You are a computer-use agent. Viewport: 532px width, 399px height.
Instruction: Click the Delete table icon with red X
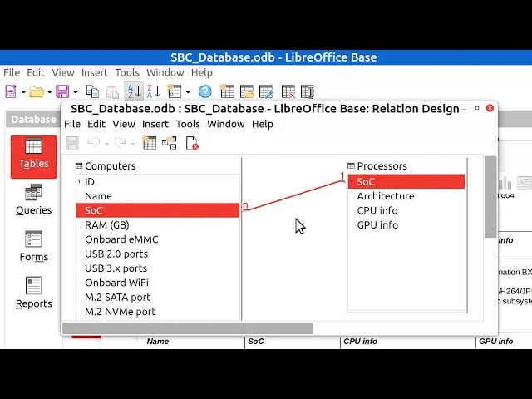288,91
